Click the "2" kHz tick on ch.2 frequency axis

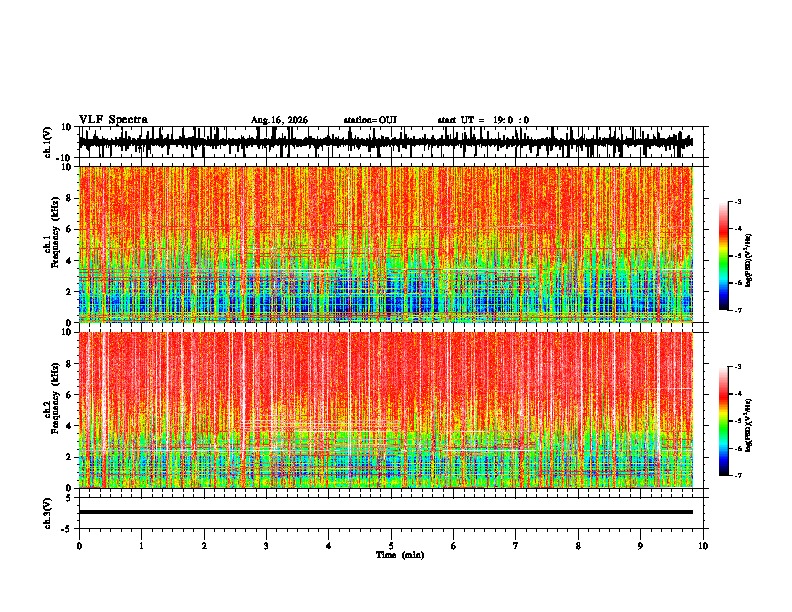[69, 457]
